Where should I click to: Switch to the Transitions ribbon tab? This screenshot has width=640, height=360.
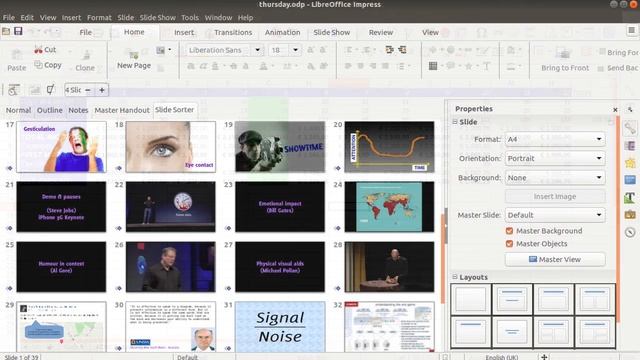[233, 32]
